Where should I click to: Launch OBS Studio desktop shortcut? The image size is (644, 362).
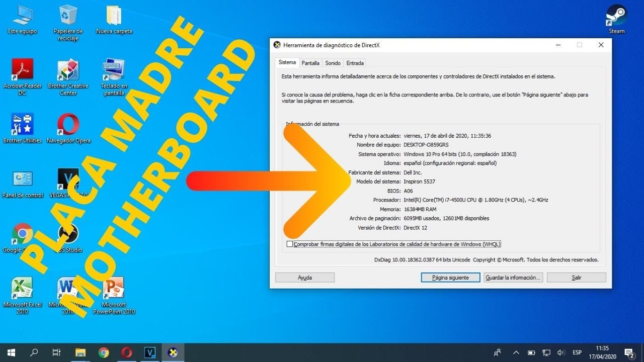(x=68, y=238)
